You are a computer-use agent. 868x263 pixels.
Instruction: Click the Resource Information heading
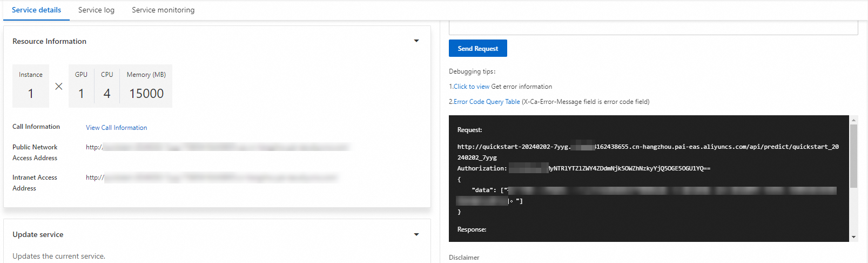click(49, 41)
